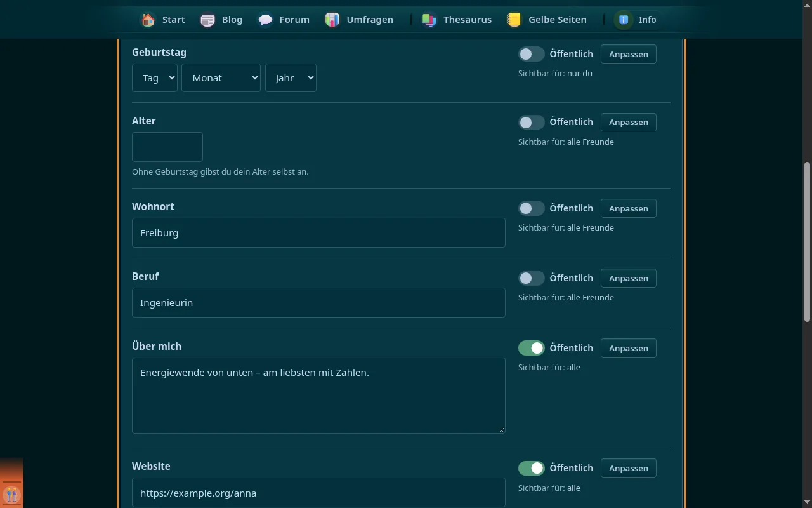Turn off Öffentlich for Website

(532, 468)
